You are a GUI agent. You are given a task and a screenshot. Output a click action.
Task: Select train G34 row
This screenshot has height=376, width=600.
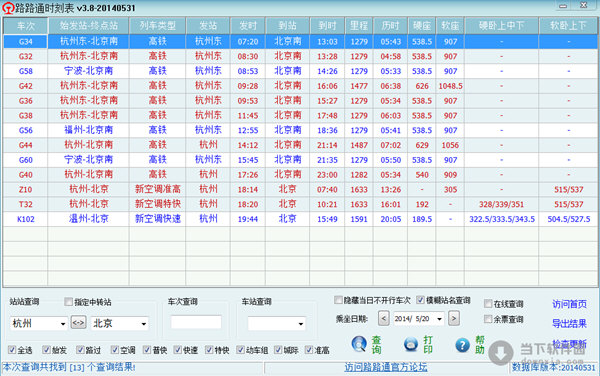click(300, 41)
